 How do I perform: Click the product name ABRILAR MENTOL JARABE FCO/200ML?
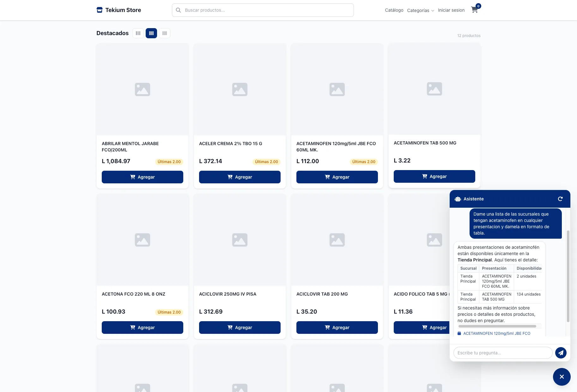130,147
